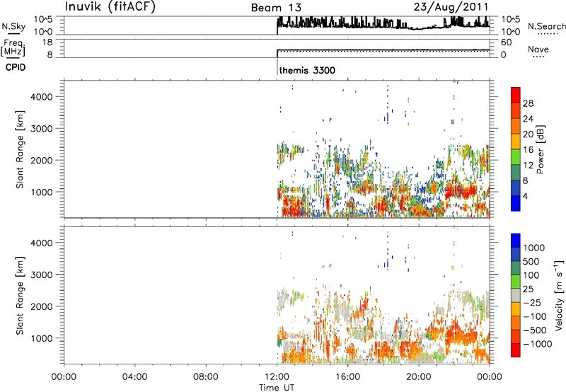The width and height of the screenshot is (566, 392).
Task: Click the 20 label on Power scale
Action: pyautogui.click(x=528, y=134)
